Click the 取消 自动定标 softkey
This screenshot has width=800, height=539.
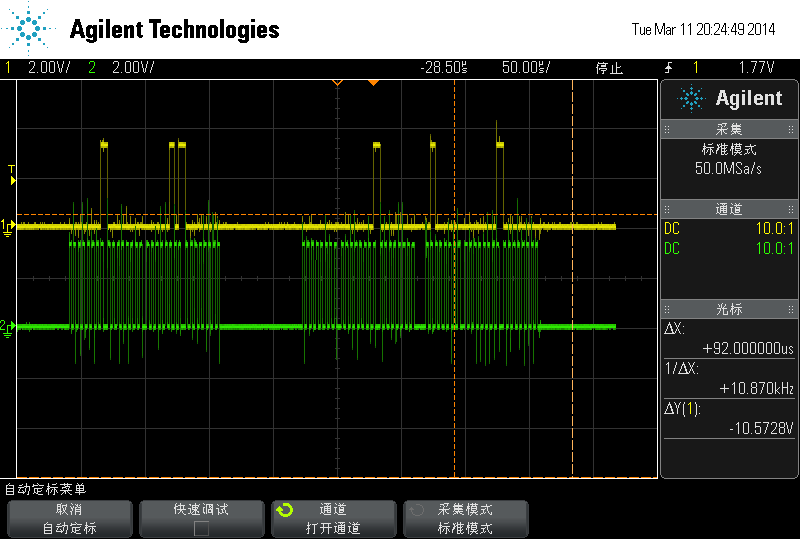point(69,519)
